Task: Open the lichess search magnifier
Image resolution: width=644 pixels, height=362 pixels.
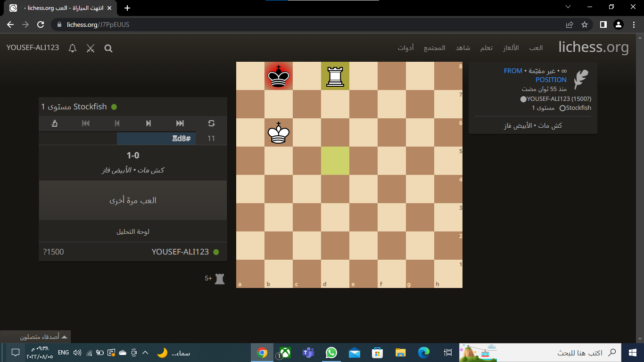Action: pos(108,48)
